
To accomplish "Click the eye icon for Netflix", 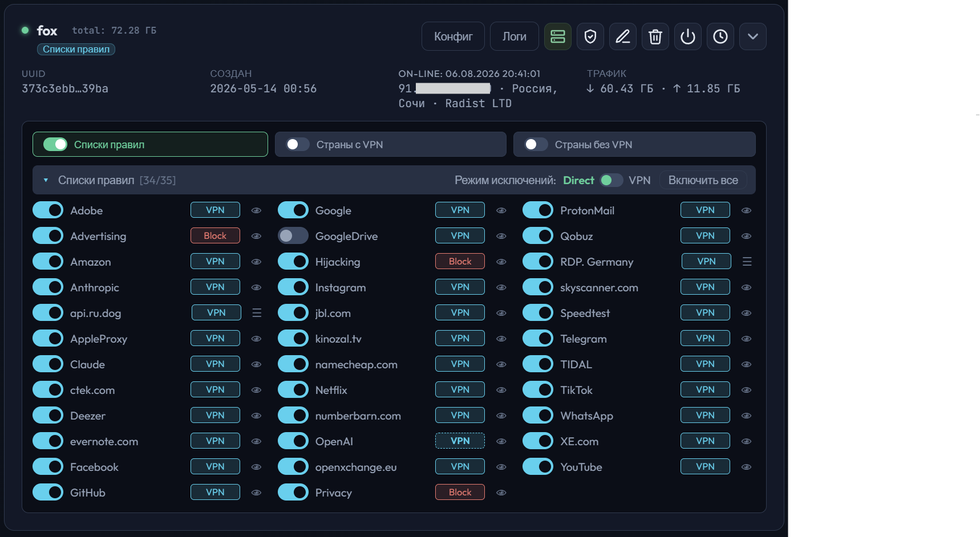I will pos(501,390).
